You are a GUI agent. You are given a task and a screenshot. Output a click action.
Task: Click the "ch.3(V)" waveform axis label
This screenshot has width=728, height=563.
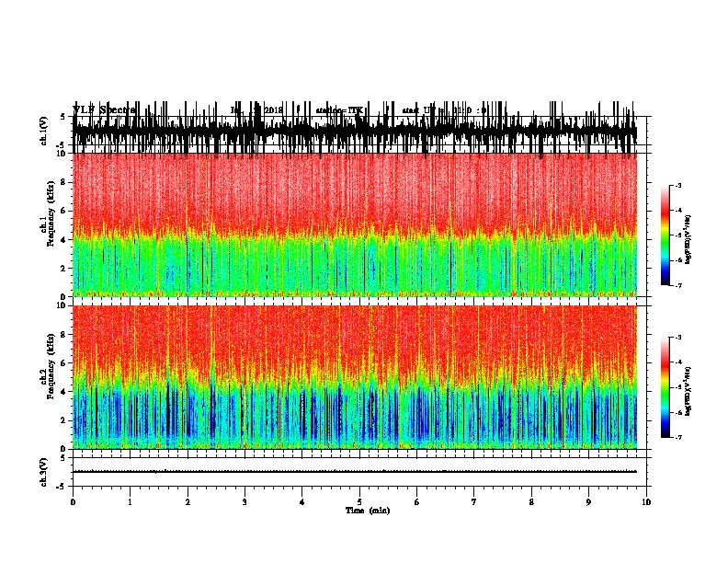(x=44, y=472)
